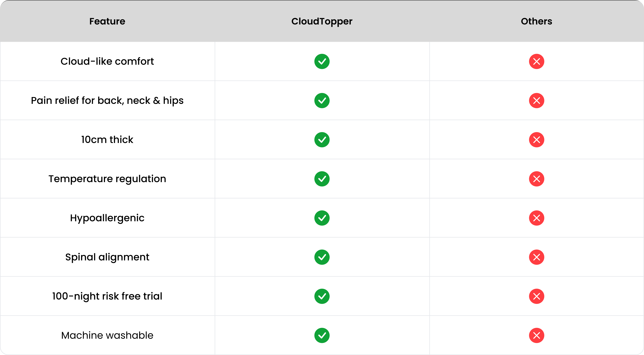Click the green checkmark for Machine washable
The image size is (644, 355).
[x=322, y=335]
